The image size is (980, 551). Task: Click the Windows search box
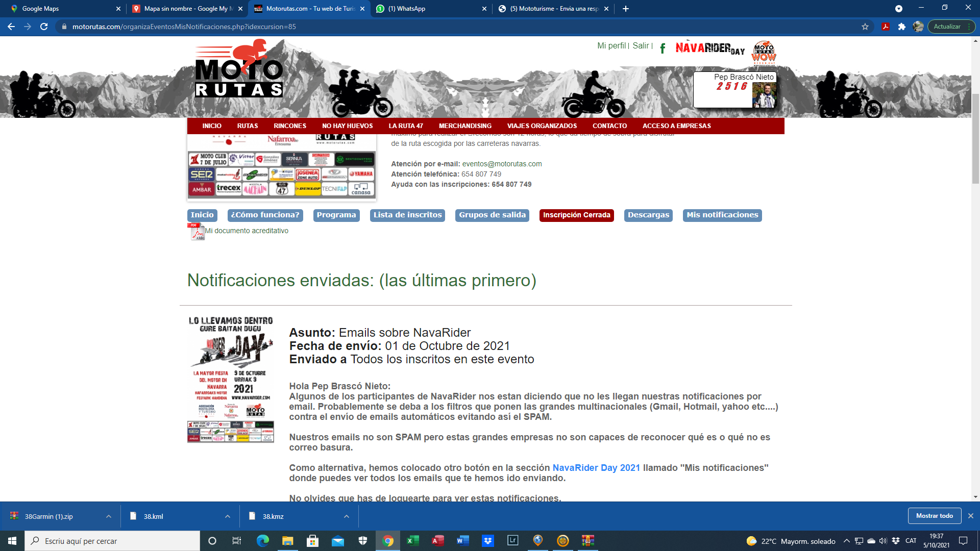coord(112,541)
